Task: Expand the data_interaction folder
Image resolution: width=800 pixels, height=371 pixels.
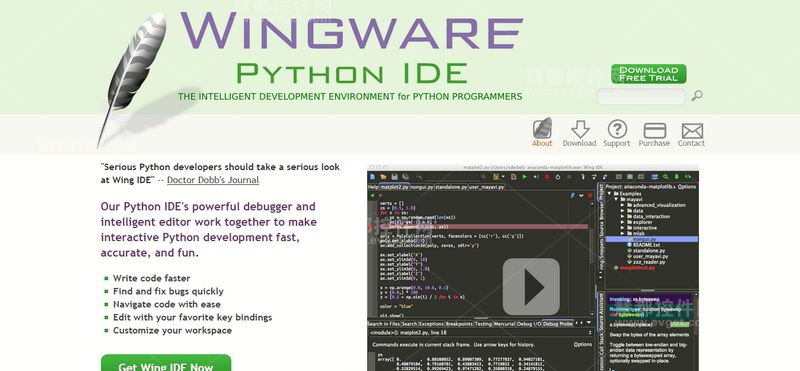Action: (622, 216)
